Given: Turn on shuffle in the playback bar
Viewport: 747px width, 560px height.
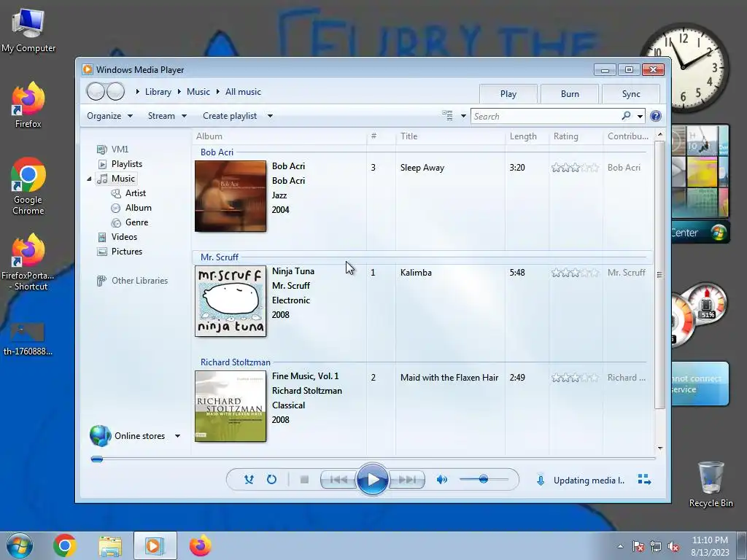Looking at the screenshot, I should [x=249, y=480].
